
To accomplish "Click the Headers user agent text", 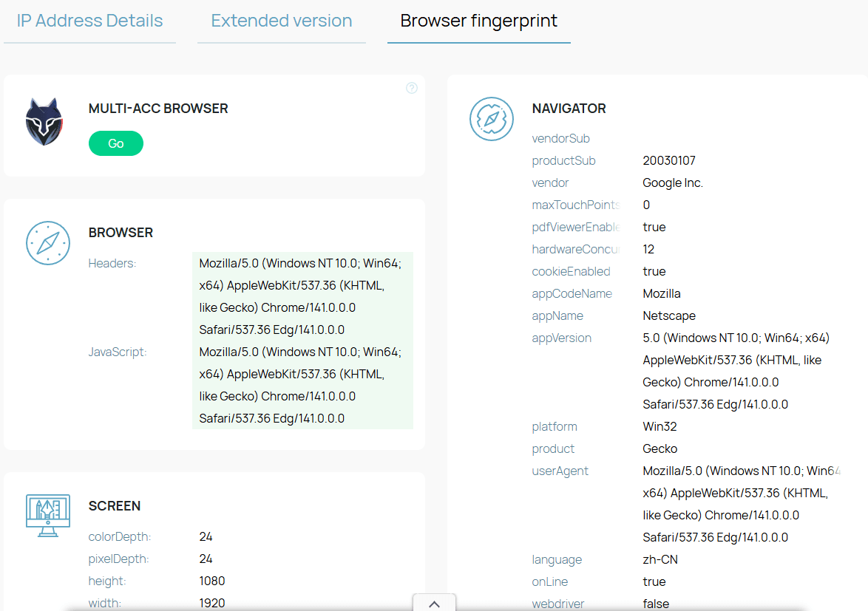I will [x=302, y=296].
